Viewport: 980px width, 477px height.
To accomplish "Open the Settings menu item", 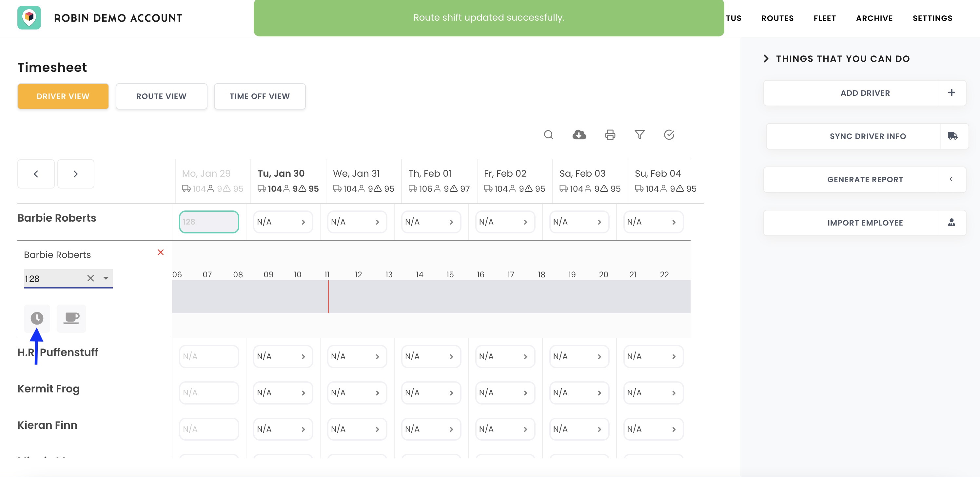I will click(932, 18).
